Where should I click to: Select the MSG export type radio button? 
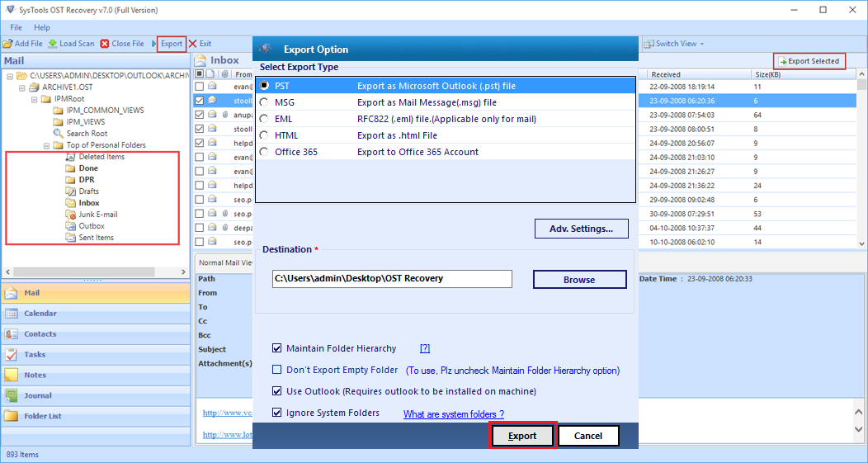coord(265,102)
